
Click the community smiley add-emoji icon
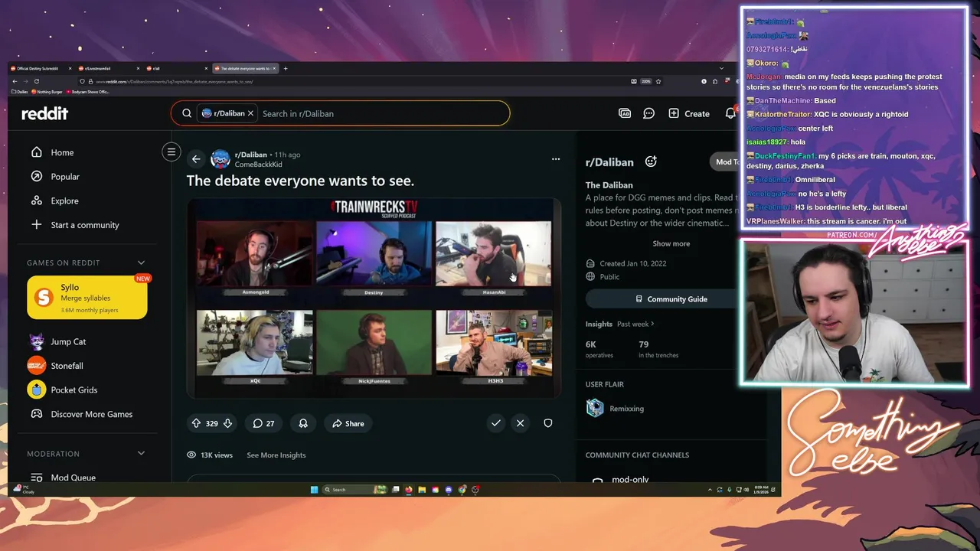[651, 161]
